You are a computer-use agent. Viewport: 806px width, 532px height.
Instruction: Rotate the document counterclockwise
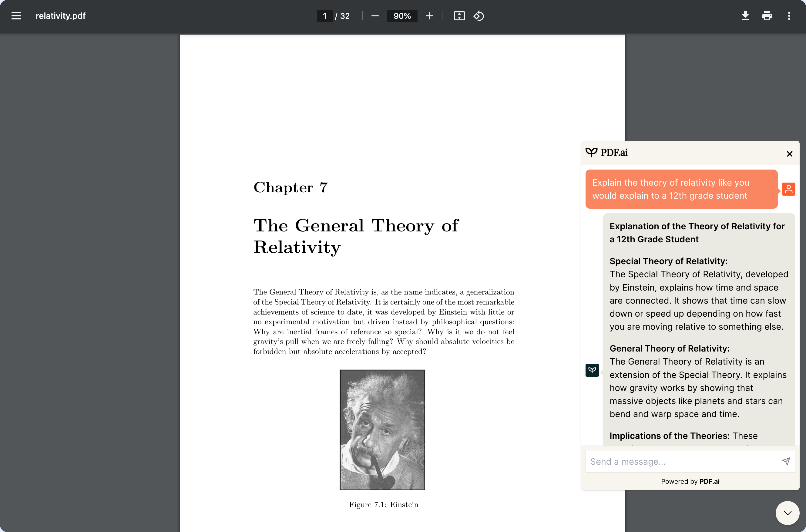pos(479,16)
